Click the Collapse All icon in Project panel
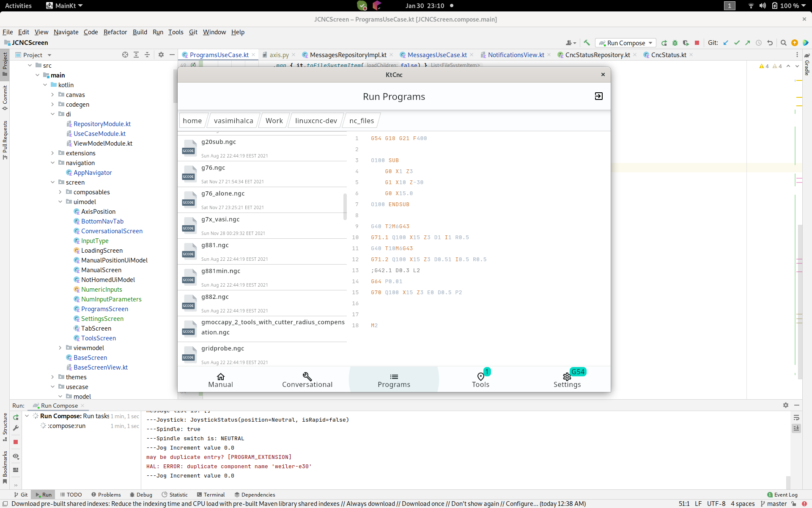 (147, 55)
